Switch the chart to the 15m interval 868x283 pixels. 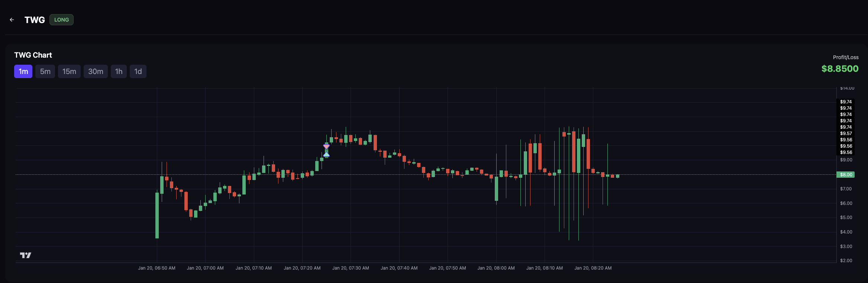(x=69, y=71)
